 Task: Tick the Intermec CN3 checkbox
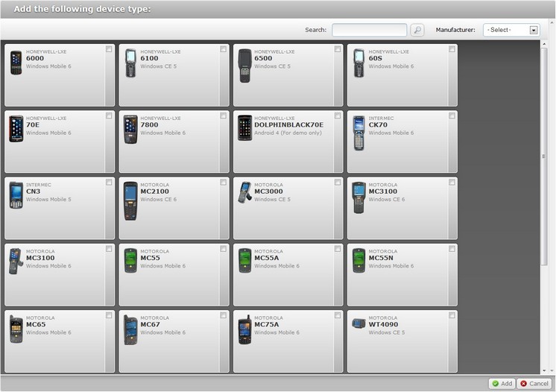tap(109, 182)
